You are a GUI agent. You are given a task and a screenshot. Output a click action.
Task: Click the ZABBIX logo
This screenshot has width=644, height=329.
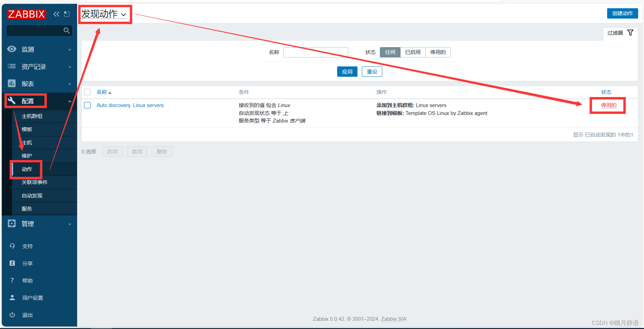point(26,14)
